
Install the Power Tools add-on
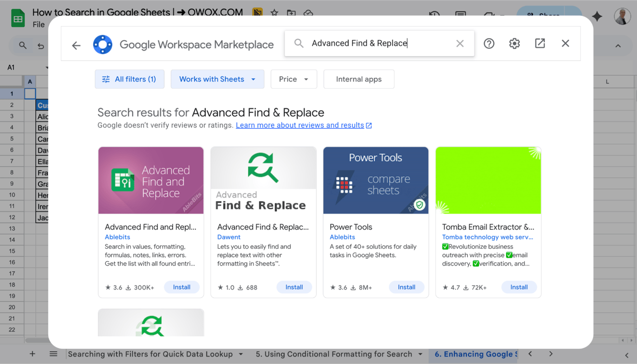coord(406,287)
